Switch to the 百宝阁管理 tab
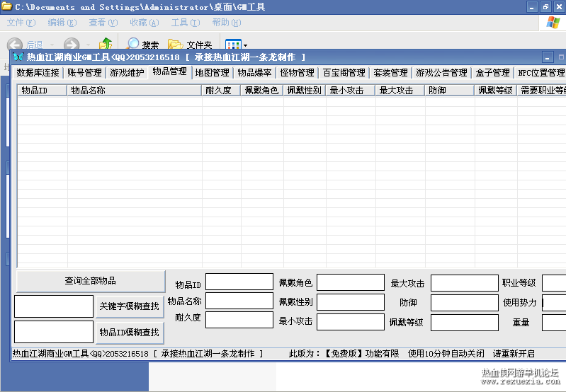 [344, 72]
